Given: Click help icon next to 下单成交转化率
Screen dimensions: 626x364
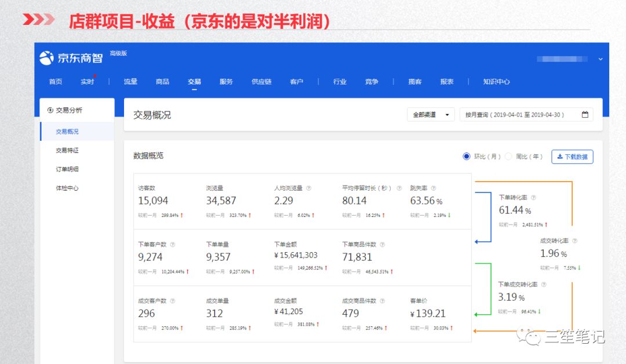Looking at the screenshot, I should 544,284.
